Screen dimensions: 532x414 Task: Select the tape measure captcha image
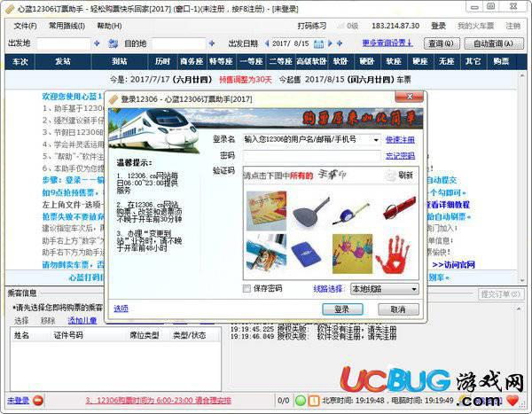[351, 213]
